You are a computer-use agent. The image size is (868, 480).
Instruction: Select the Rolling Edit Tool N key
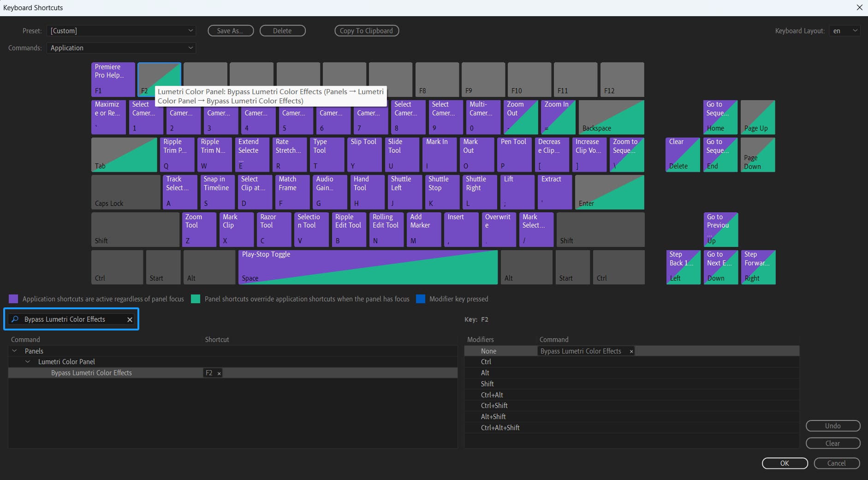[386, 229]
